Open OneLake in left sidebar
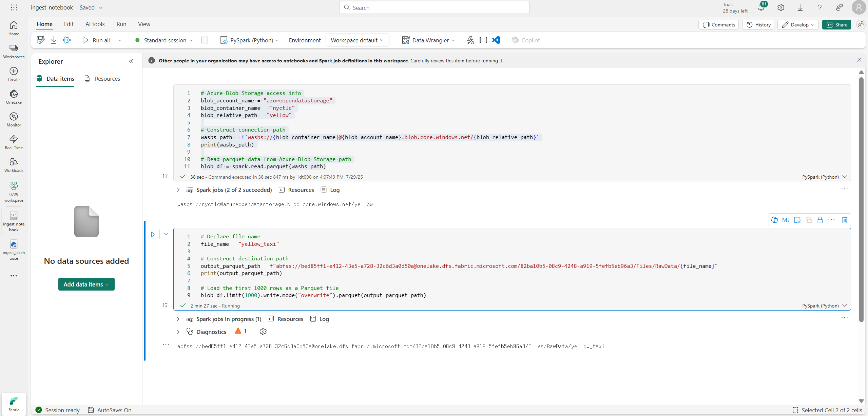Screen dimensions: 868x416 (x=14, y=97)
